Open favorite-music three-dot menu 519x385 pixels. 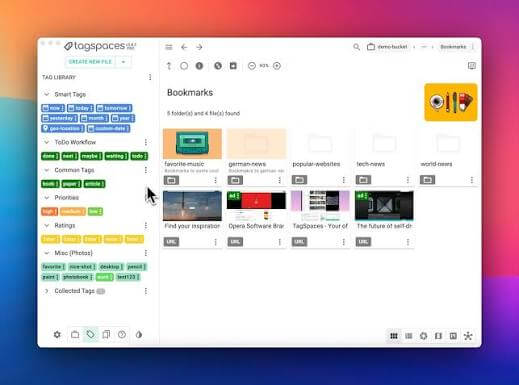215,180
